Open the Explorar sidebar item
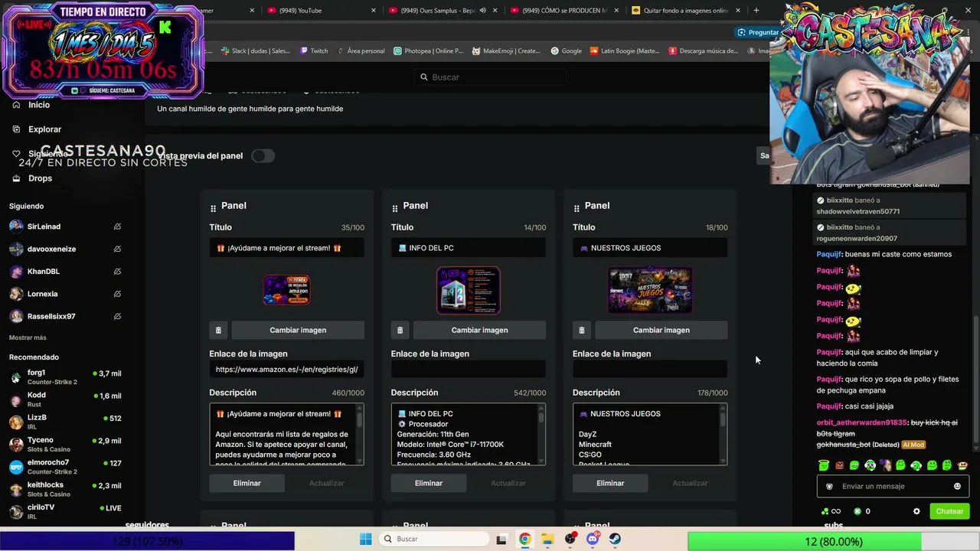980x551 pixels. (x=44, y=129)
